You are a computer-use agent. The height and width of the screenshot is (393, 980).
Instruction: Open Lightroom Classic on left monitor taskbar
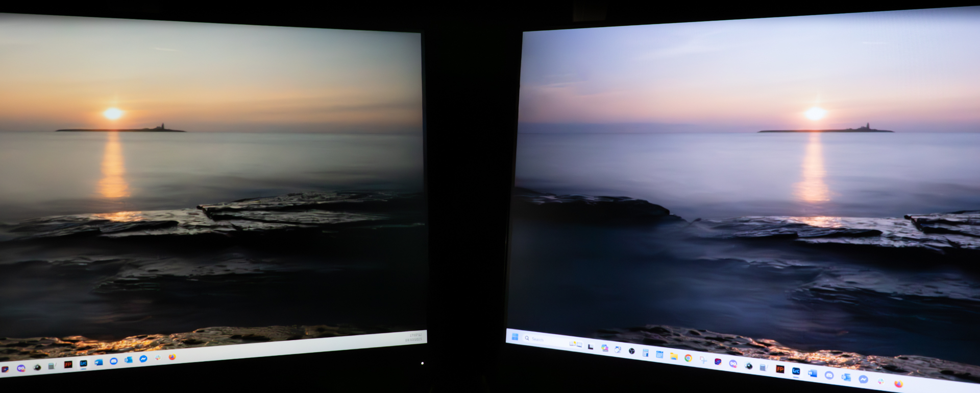point(83,363)
